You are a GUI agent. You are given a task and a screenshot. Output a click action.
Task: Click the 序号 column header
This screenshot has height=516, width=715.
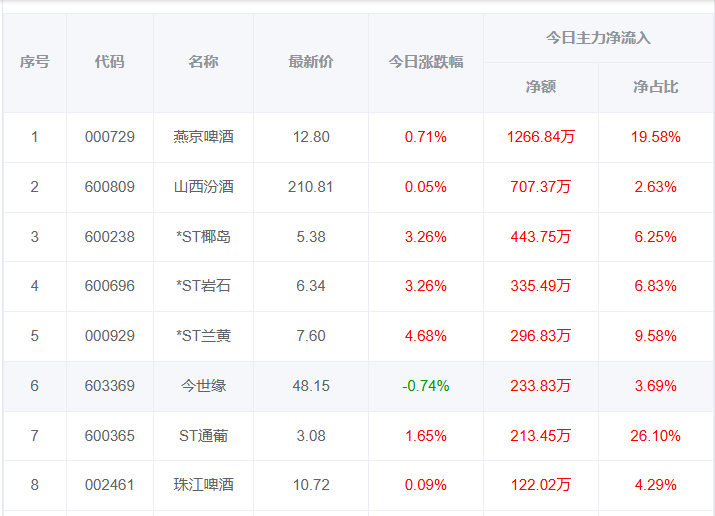35,62
